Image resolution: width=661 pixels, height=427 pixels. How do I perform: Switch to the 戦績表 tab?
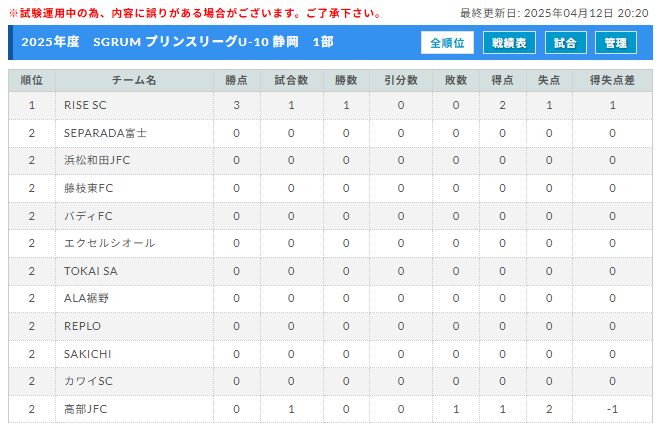[509, 43]
